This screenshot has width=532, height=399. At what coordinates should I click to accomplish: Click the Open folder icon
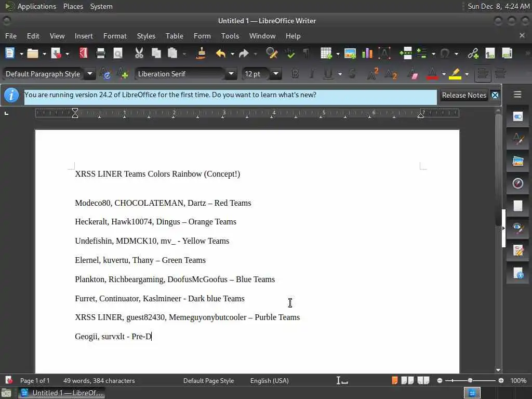pos(33,54)
